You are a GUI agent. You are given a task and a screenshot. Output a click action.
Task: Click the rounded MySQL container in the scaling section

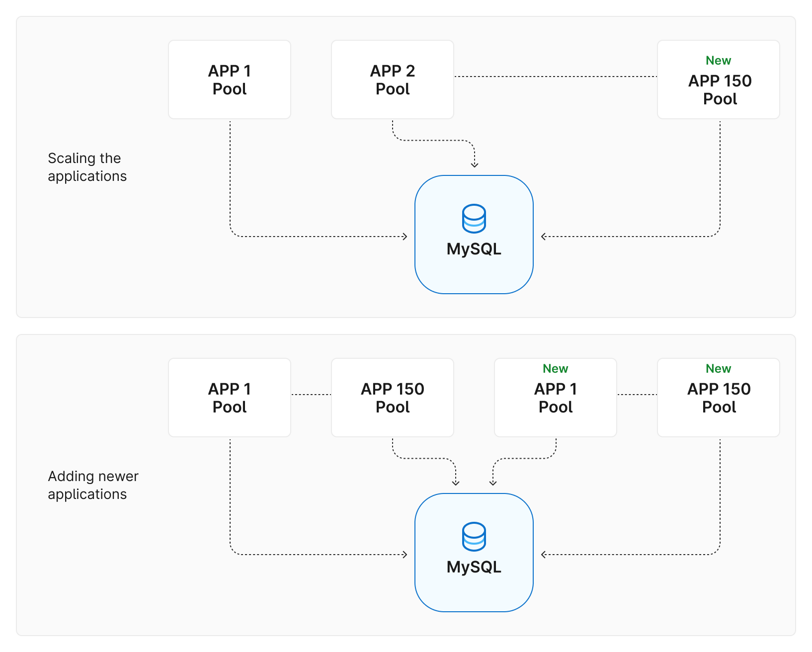click(474, 234)
